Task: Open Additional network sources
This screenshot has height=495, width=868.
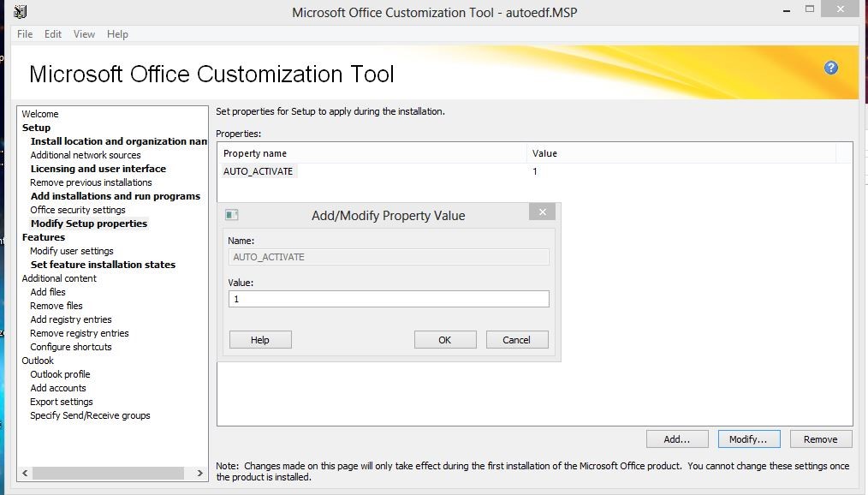Action: [x=86, y=155]
